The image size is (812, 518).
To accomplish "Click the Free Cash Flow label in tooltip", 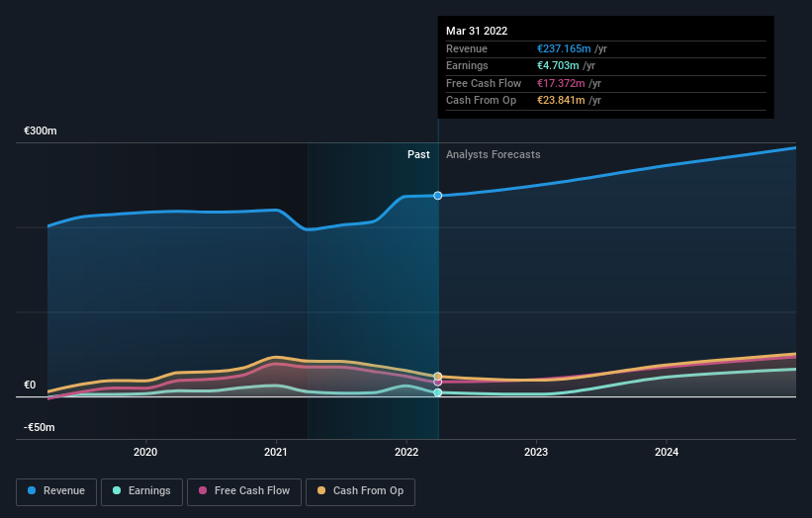I will pyautogui.click(x=484, y=83).
